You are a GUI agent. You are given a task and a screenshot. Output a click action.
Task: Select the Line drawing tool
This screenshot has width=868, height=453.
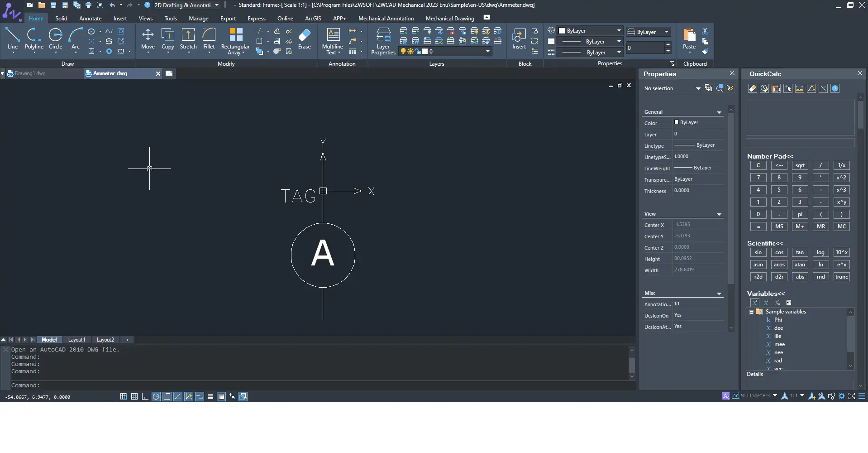click(x=12, y=39)
